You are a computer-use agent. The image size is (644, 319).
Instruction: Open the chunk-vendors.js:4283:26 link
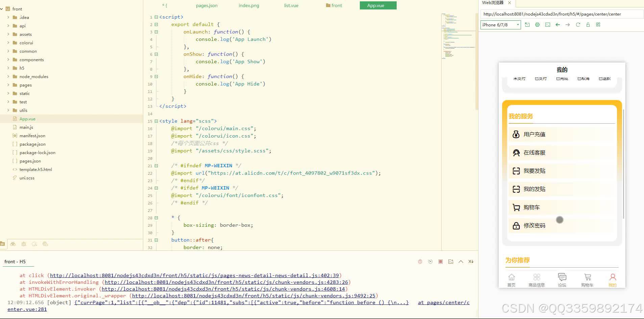point(226,282)
